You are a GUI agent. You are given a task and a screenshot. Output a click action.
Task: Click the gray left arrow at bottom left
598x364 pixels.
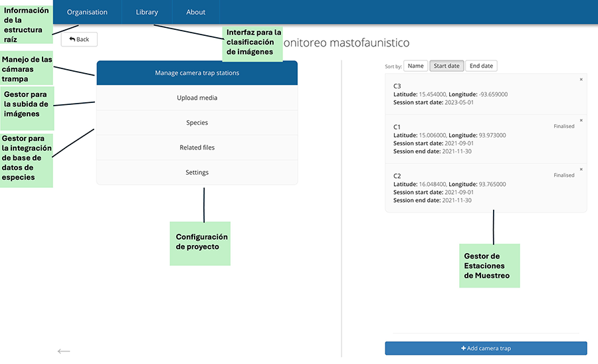[x=64, y=351]
